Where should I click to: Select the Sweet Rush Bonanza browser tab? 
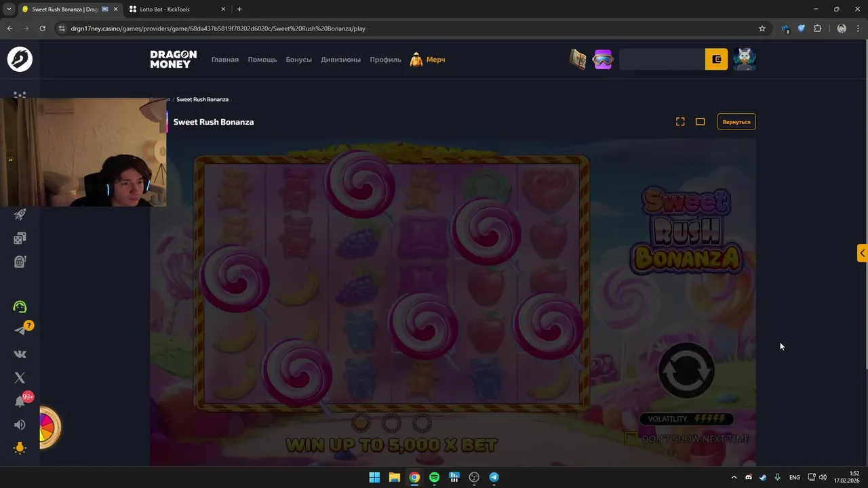(x=69, y=9)
